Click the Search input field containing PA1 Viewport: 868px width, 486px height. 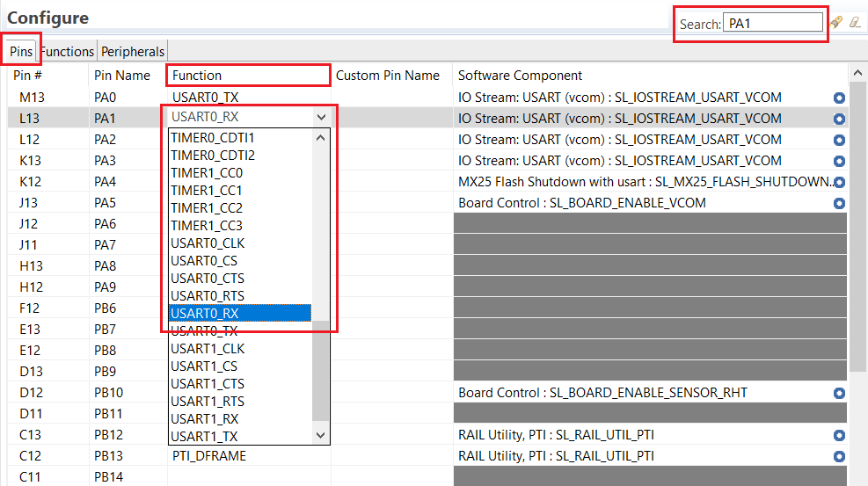pyautogui.click(x=773, y=23)
